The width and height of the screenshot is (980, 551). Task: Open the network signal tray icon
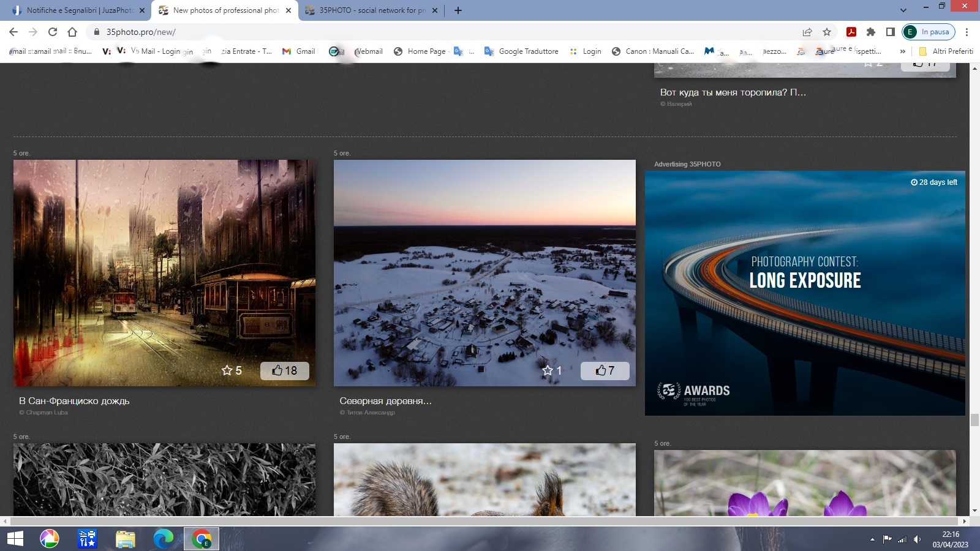coord(902,539)
